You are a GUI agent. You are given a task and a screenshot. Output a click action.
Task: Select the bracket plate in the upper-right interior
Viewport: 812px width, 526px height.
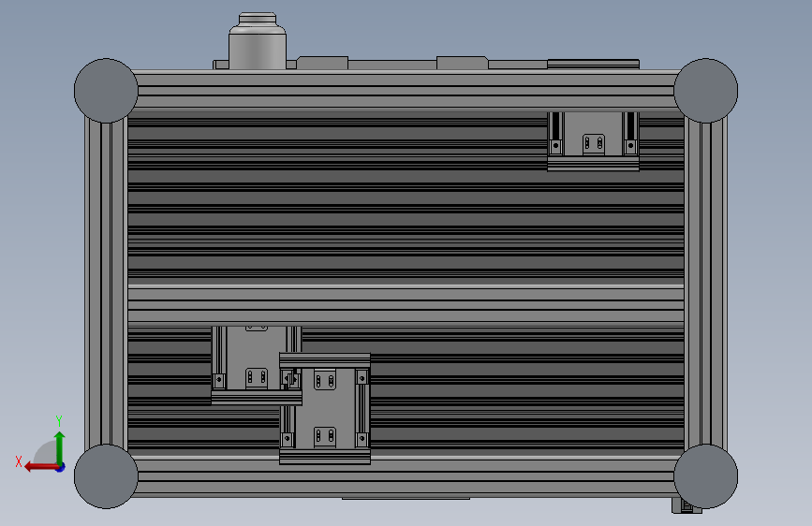click(x=593, y=140)
